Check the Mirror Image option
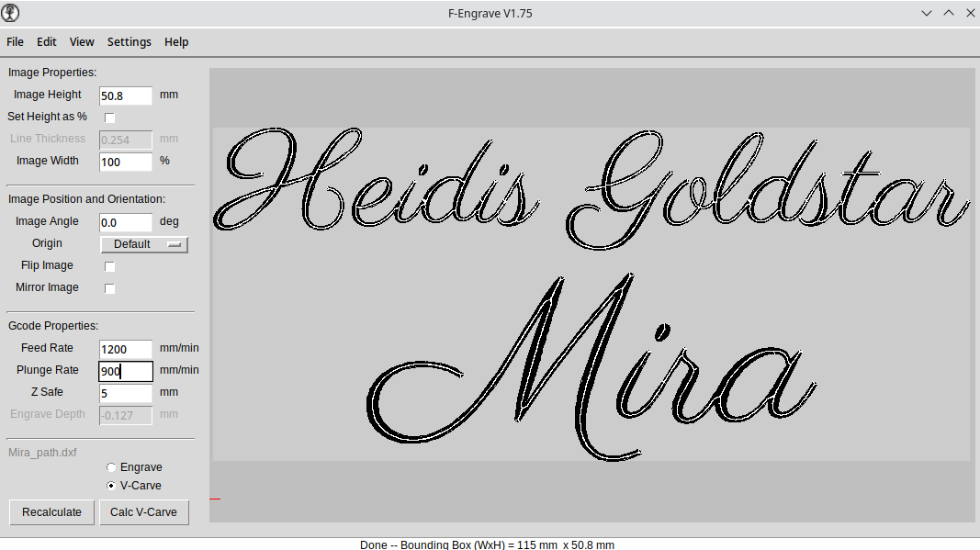This screenshot has height=550, width=980. [x=110, y=288]
